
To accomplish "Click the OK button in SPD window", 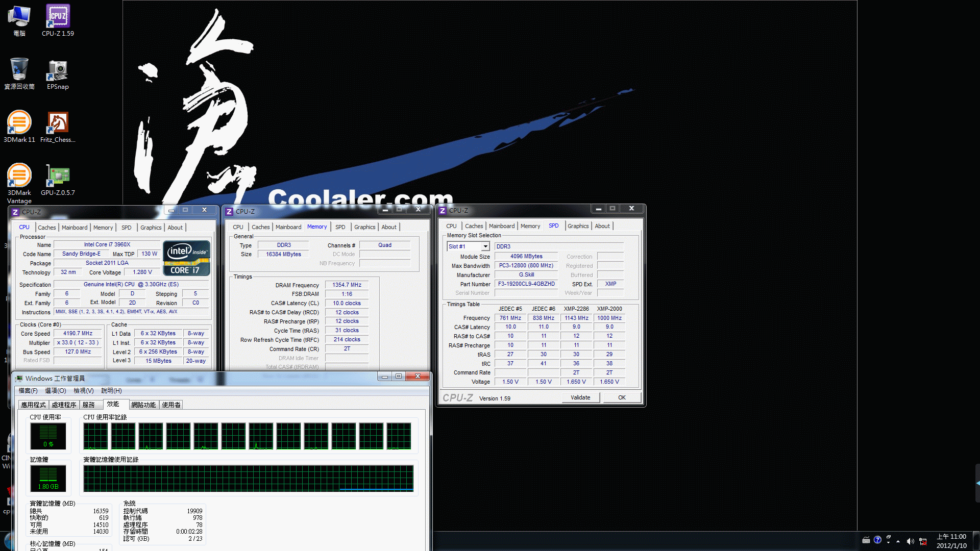I will [x=622, y=397].
